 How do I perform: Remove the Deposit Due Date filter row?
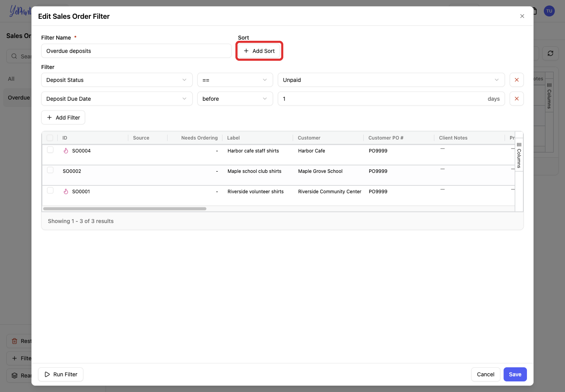tap(516, 99)
